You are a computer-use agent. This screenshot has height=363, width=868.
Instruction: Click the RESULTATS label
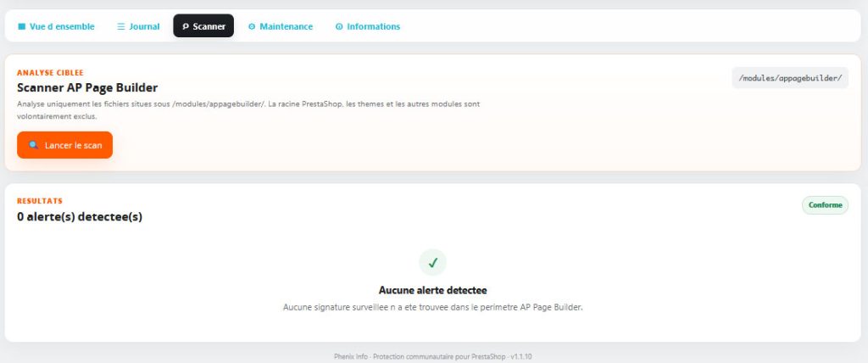coord(40,201)
